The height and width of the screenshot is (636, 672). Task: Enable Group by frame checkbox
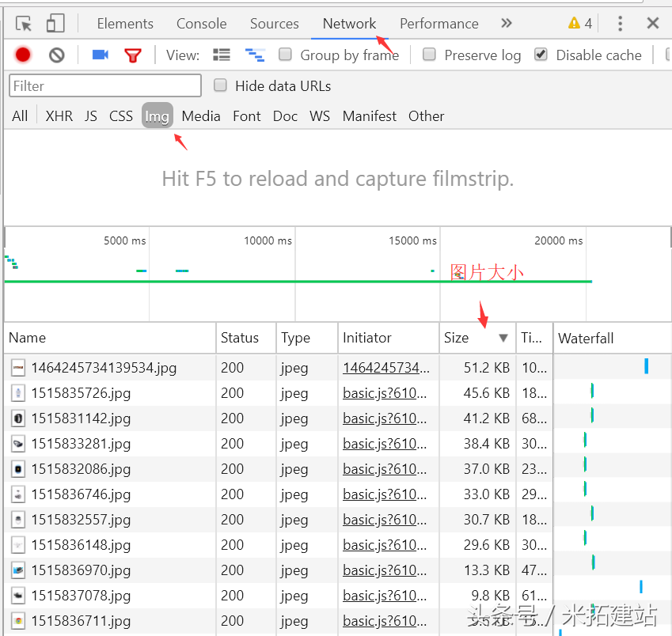[286, 55]
